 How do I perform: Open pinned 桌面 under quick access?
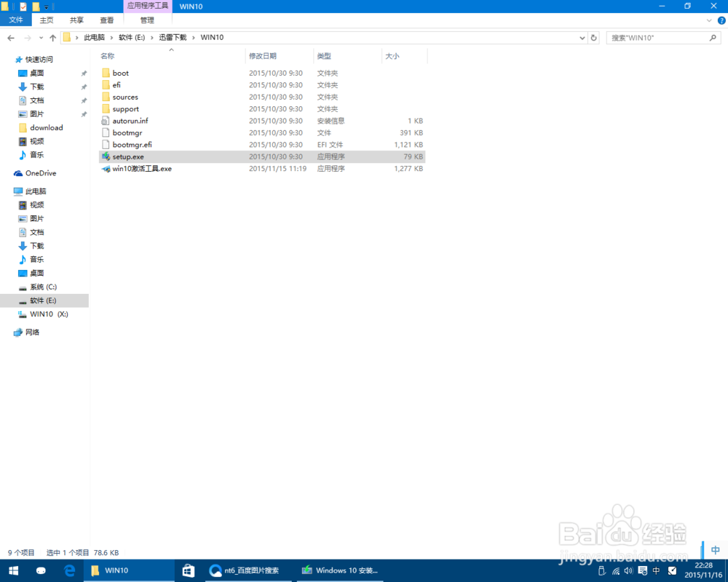[36, 73]
